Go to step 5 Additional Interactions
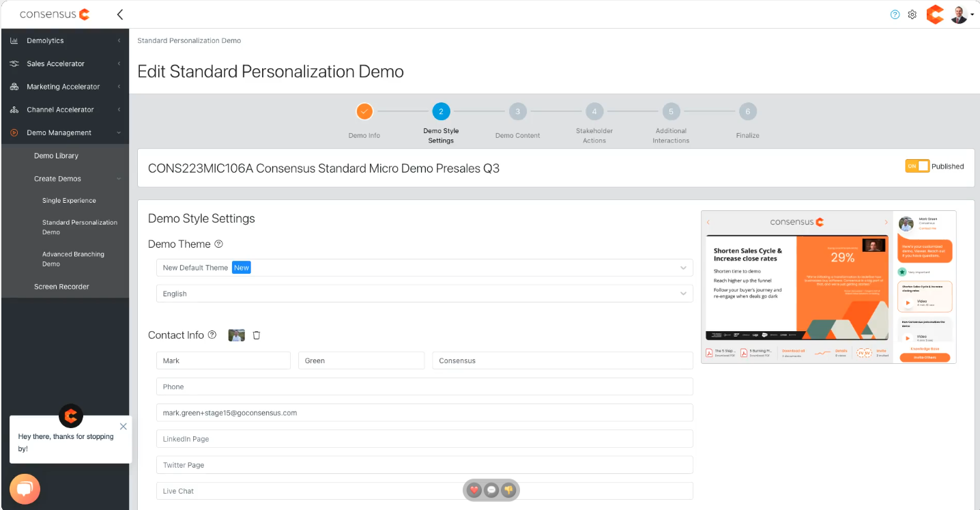 coord(671,111)
